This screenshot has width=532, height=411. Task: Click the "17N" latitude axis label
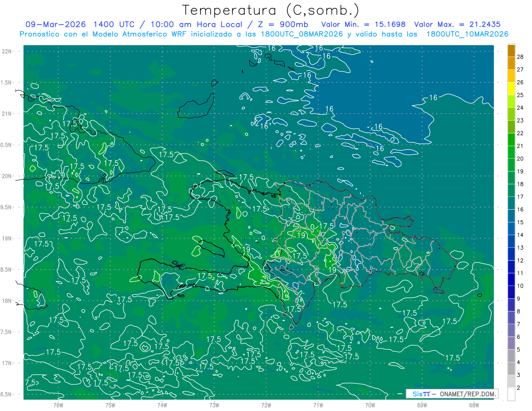[x=6, y=363]
